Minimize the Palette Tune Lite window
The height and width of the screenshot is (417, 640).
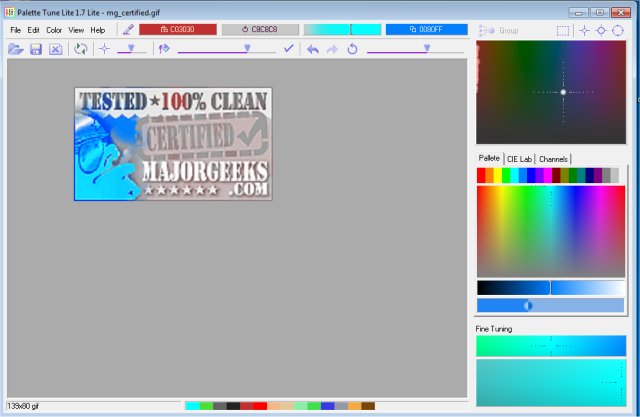tap(578, 13)
